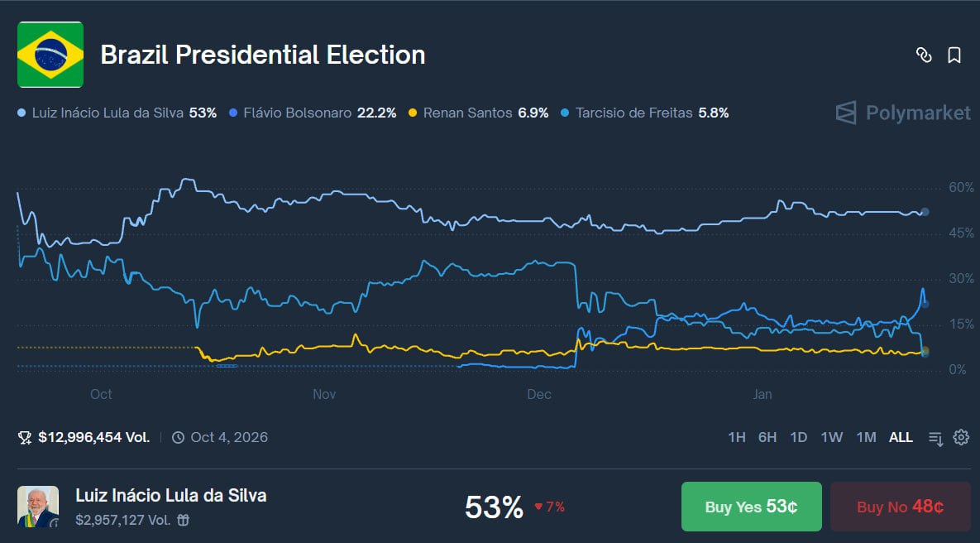
Task: Buy No at 48¢ for Lula
Action: click(x=900, y=507)
